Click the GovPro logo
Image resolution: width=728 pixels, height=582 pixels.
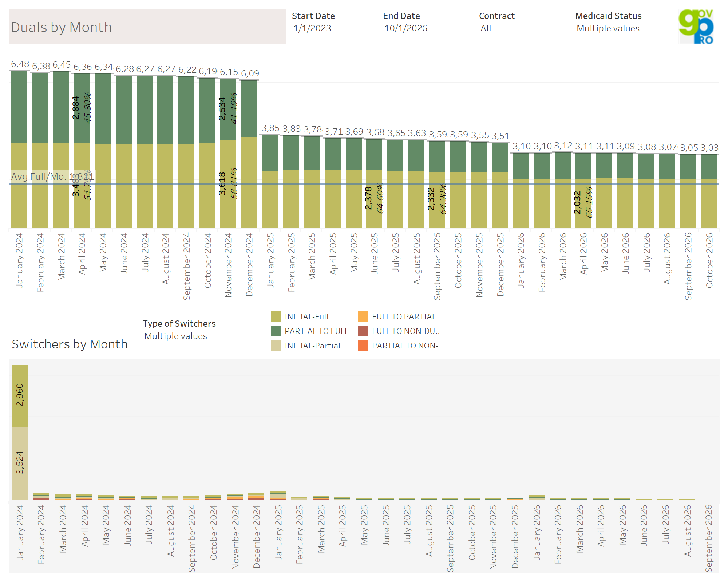(x=696, y=27)
